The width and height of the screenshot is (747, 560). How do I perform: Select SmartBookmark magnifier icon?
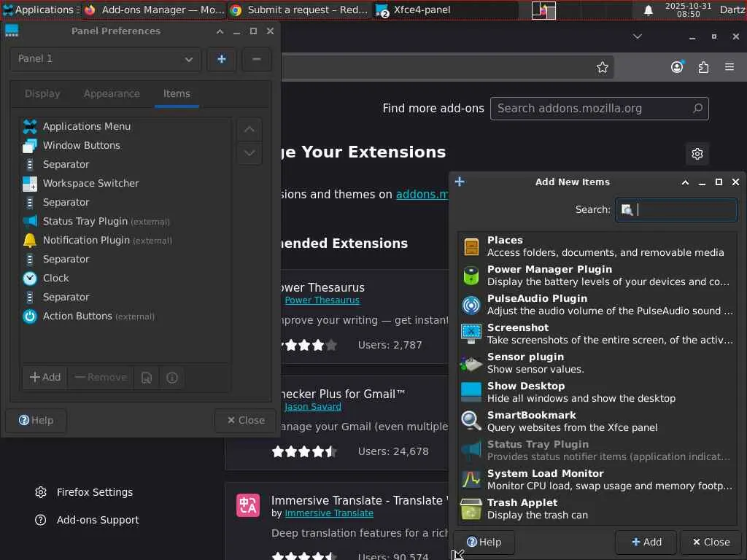tap(471, 421)
